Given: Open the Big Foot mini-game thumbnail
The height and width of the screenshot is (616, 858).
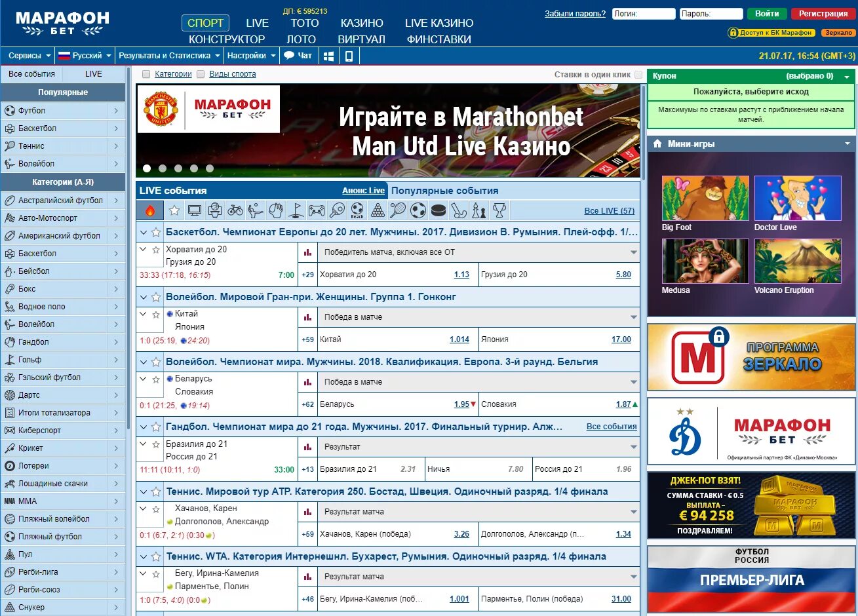Looking at the screenshot, I should tap(705, 198).
